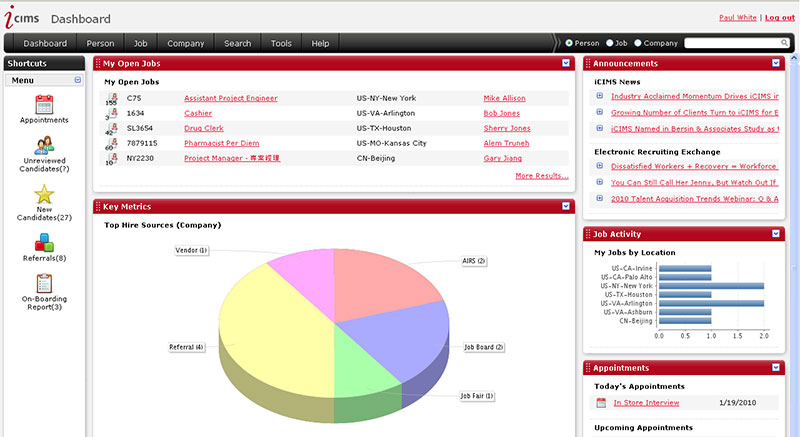Click the New Candidates star icon
The image size is (800, 437).
[43, 194]
